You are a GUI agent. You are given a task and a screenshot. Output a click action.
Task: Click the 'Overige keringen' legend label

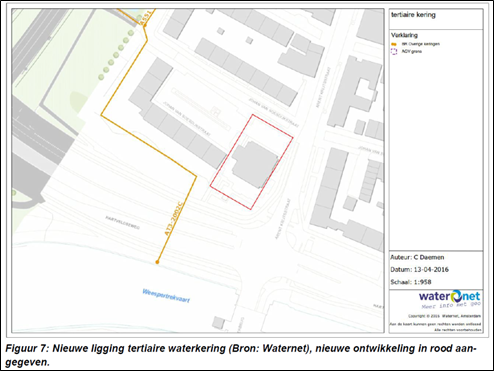[x=420, y=44]
